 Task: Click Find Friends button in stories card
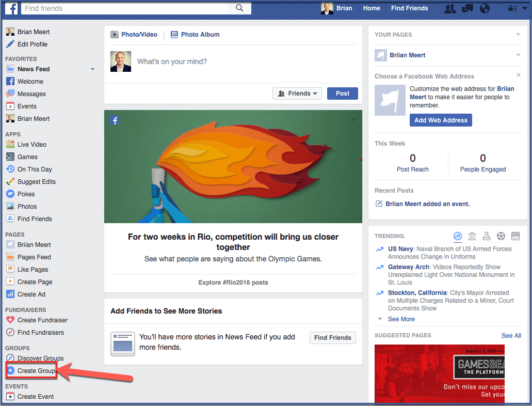pyautogui.click(x=332, y=338)
